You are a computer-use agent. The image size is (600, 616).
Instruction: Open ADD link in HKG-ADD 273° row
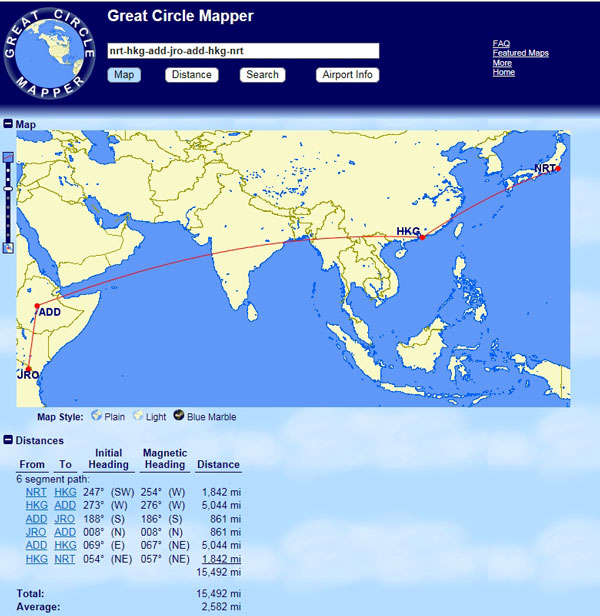point(65,505)
